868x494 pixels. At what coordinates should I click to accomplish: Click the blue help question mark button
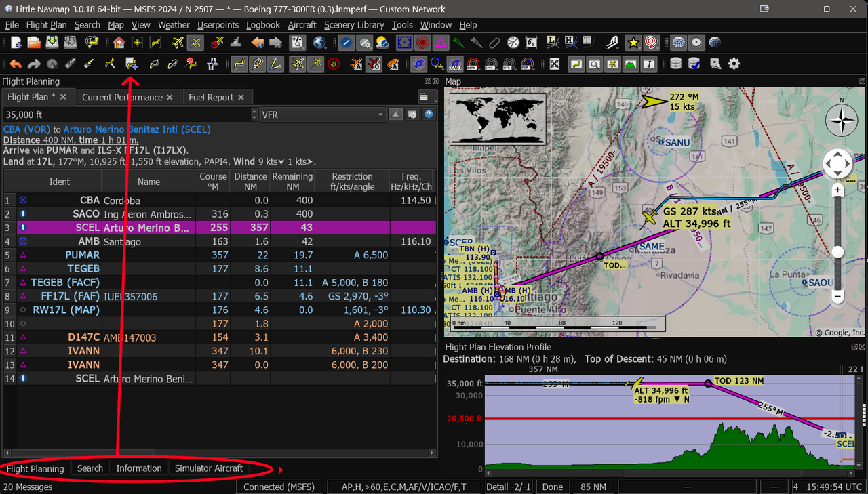pos(429,115)
